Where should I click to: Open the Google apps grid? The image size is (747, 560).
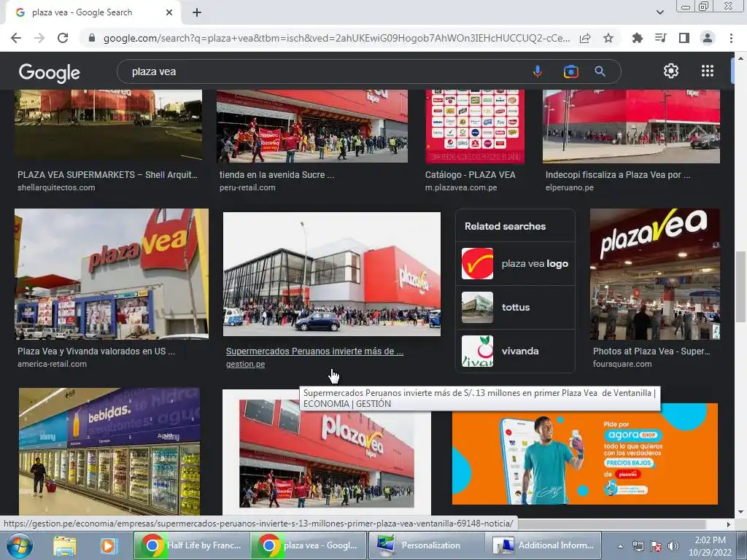(x=708, y=71)
